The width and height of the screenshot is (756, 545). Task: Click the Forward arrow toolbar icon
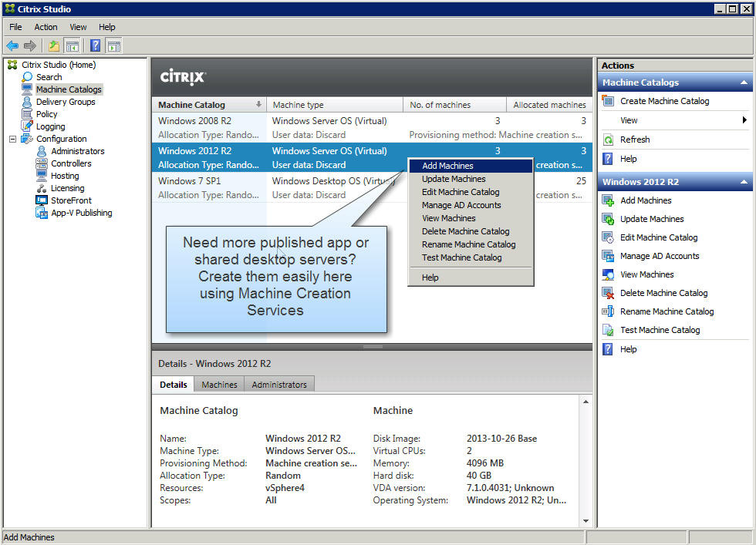(x=30, y=45)
